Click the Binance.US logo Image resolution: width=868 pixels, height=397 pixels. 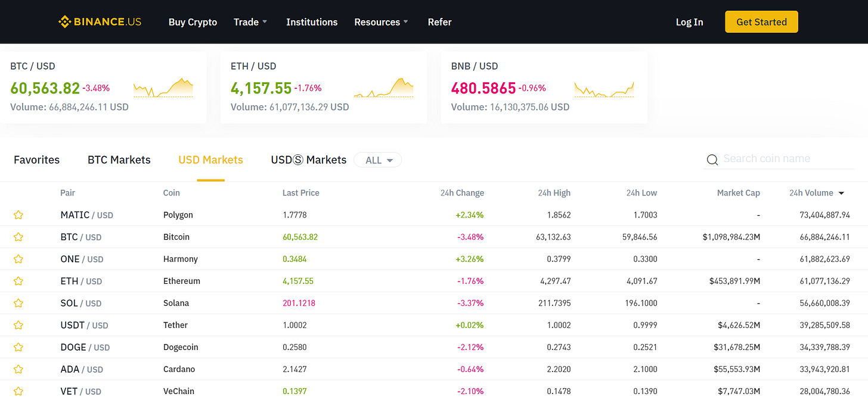100,22
